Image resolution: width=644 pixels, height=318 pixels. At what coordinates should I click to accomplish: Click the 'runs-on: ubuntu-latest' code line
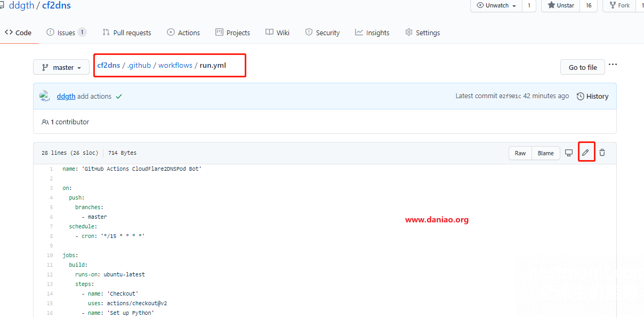pos(110,275)
